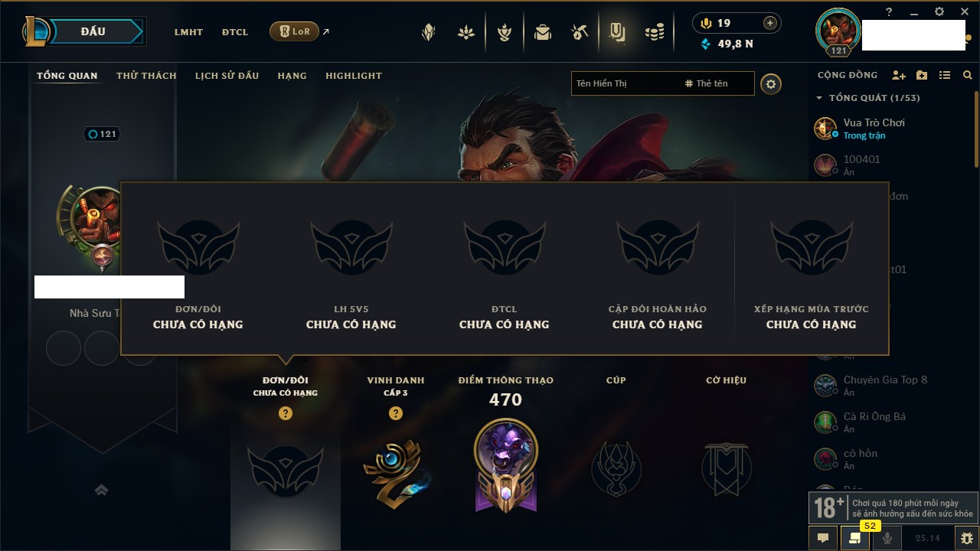This screenshot has height=551, width=980.
Task: Open profile settings gear next to search
Action: 771,84
